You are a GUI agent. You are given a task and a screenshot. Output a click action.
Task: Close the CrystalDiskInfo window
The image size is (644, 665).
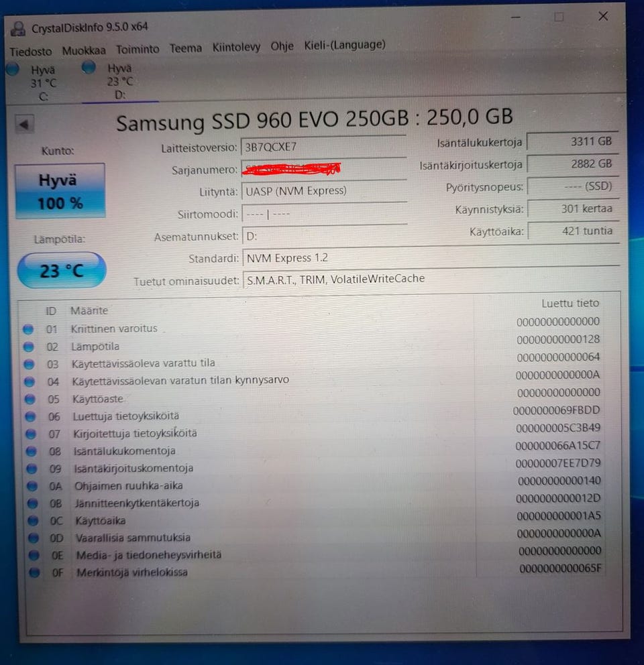click(603, 16)
